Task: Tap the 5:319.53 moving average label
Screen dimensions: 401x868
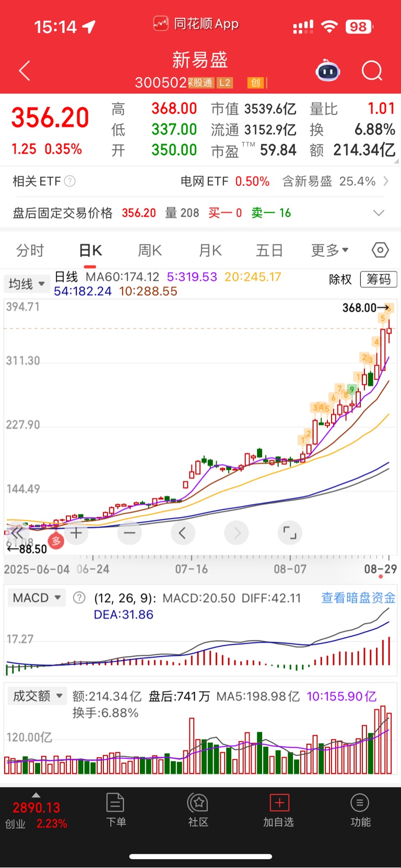Action: pos(192,277)
